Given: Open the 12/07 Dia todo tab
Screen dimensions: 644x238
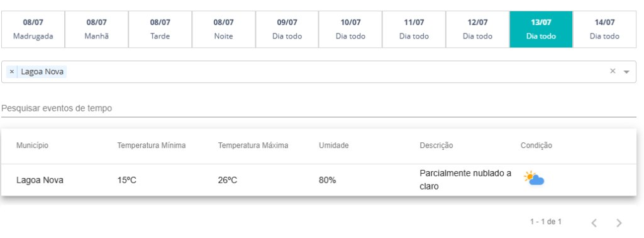Looking at the screenshot, I should pos(478,29).
